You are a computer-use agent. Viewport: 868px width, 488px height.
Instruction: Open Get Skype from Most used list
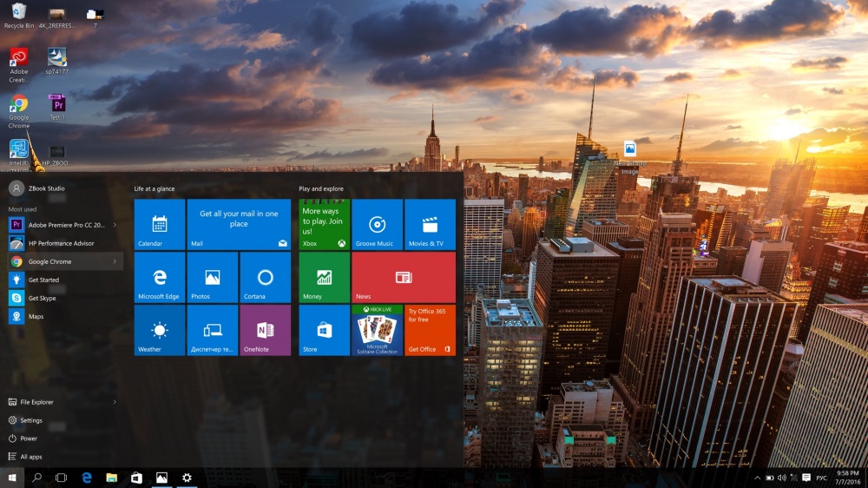click(65, 298)
